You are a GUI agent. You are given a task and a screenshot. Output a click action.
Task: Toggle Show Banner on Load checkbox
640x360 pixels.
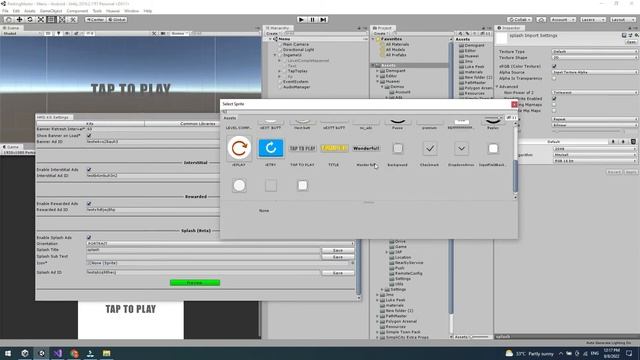(x=89, y=136)
